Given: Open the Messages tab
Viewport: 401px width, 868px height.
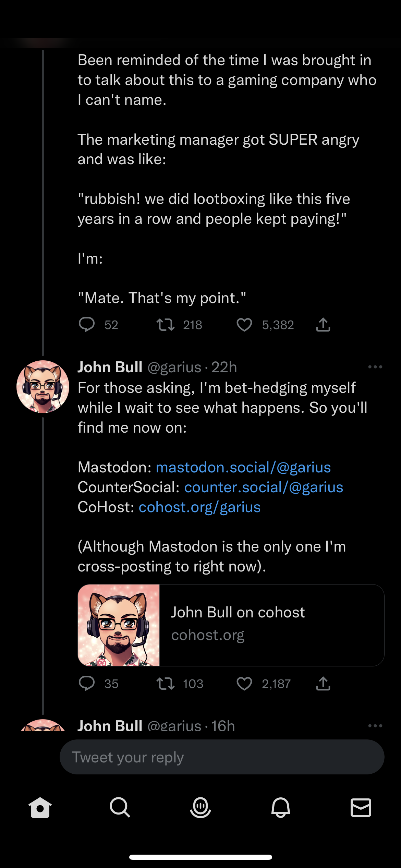Looking at the screenshot, I should 361,807.
